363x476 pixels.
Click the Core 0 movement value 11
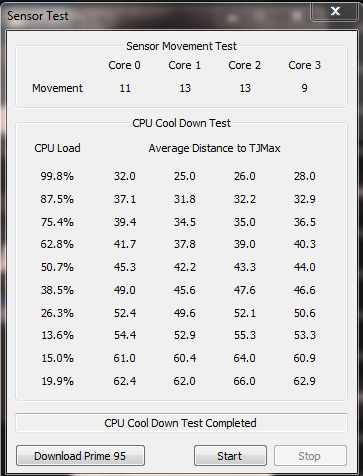[x=125, y=88]
